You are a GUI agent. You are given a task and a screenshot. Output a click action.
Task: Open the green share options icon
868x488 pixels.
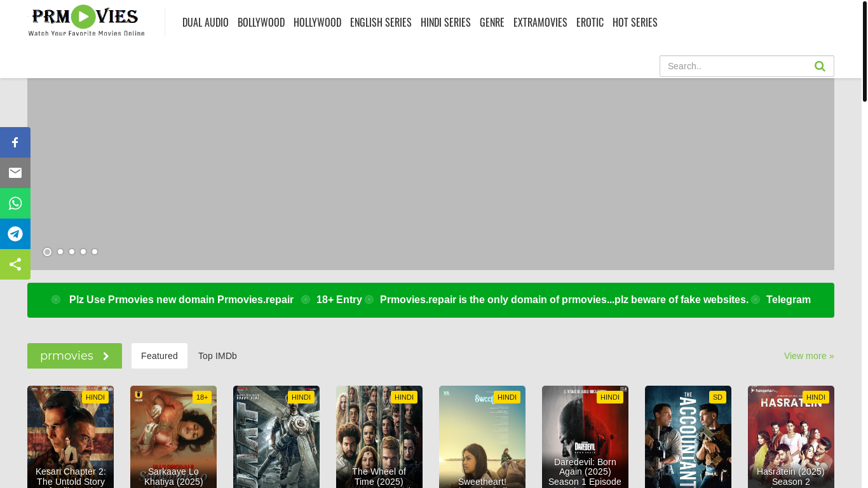point(15,264)
